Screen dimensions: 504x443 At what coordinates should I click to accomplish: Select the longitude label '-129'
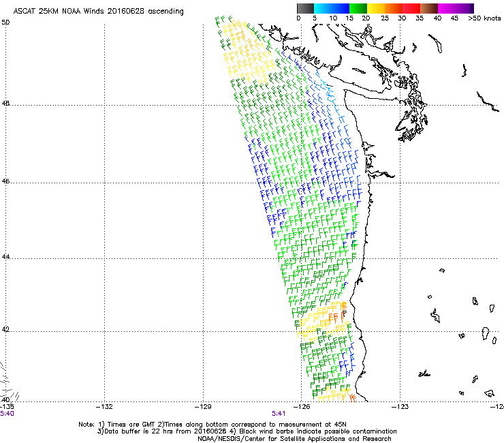[203, 407]
